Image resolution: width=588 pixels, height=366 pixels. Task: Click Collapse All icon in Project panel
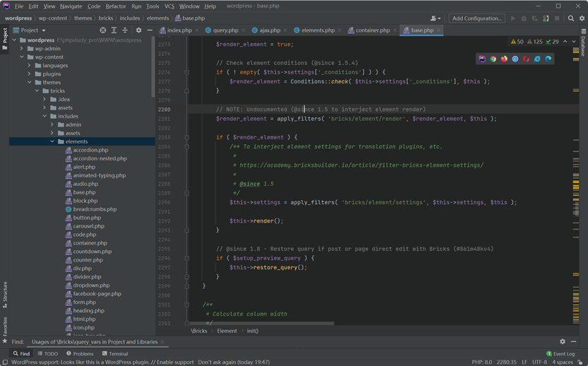click(125, 30)
